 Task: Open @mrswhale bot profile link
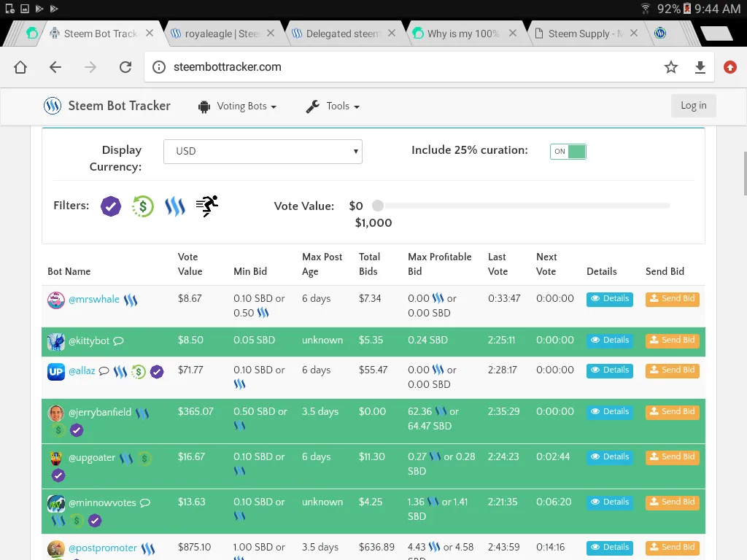click(x=94, y=299)
